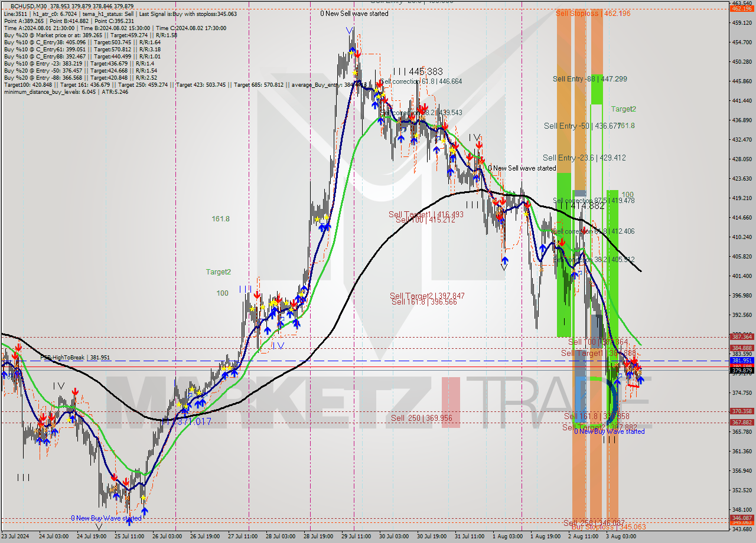The width and height of the screenshot is (756, 543).
Task: Click the green '161.8' label on the left
Action: click(221, 219)
